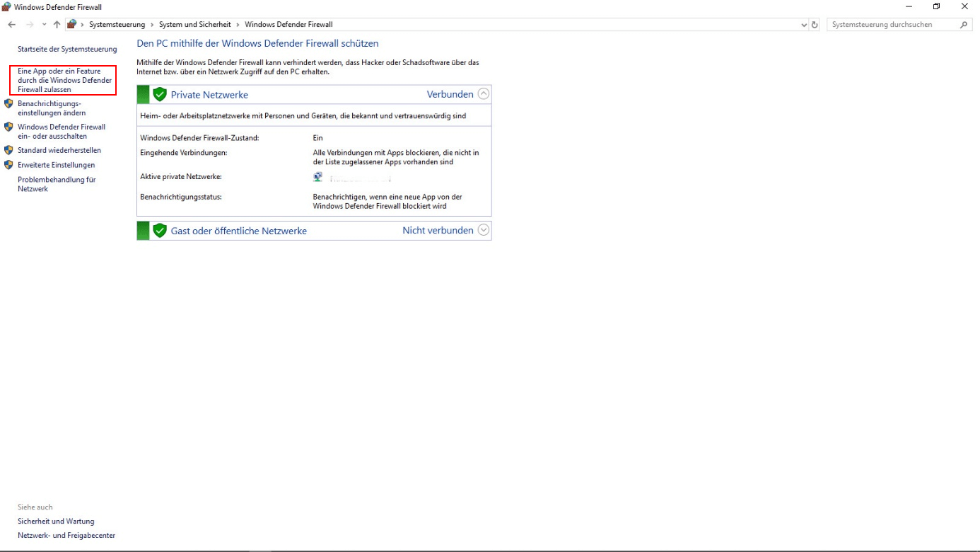This screenshot has height=552, width=980.
Task: Collapse the Private Netzwerke section chevron
Action: pos(484,94)
